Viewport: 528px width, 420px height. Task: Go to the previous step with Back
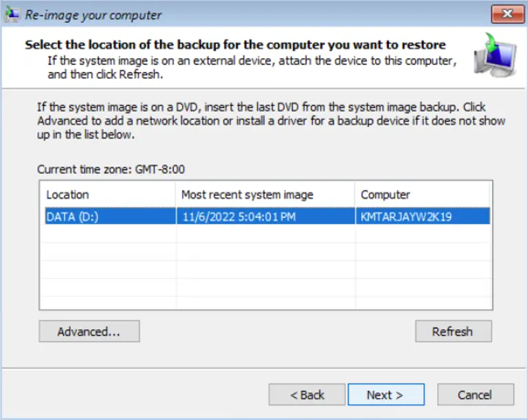(x=307, y=395)
